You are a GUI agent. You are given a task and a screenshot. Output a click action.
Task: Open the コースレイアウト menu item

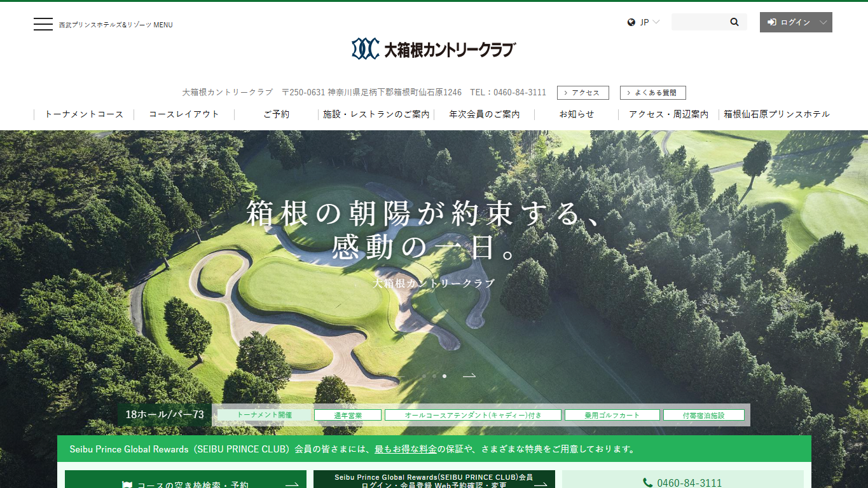[184, 114]
